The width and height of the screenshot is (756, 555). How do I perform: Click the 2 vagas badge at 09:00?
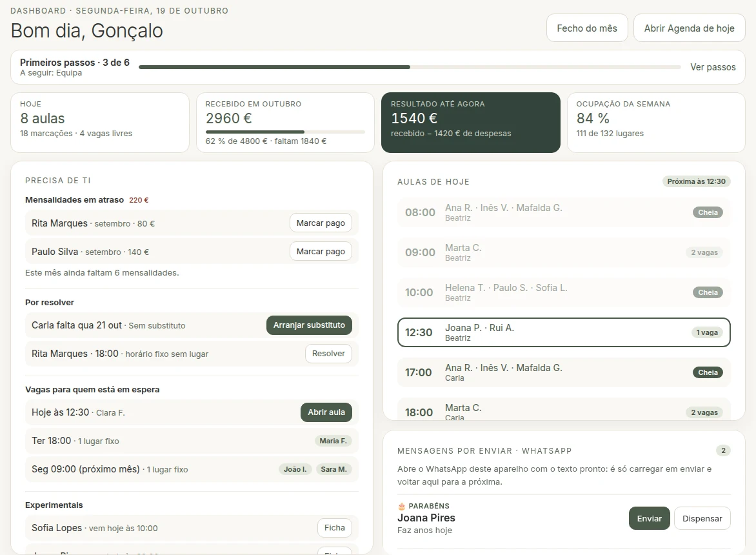click(704, 252)
